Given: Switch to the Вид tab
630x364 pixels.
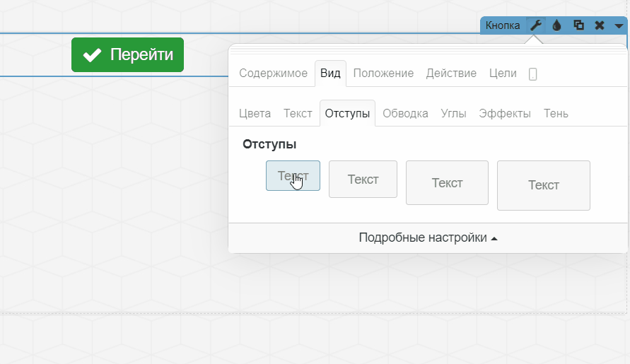Looking at the screenshot, I should (330, 73).
